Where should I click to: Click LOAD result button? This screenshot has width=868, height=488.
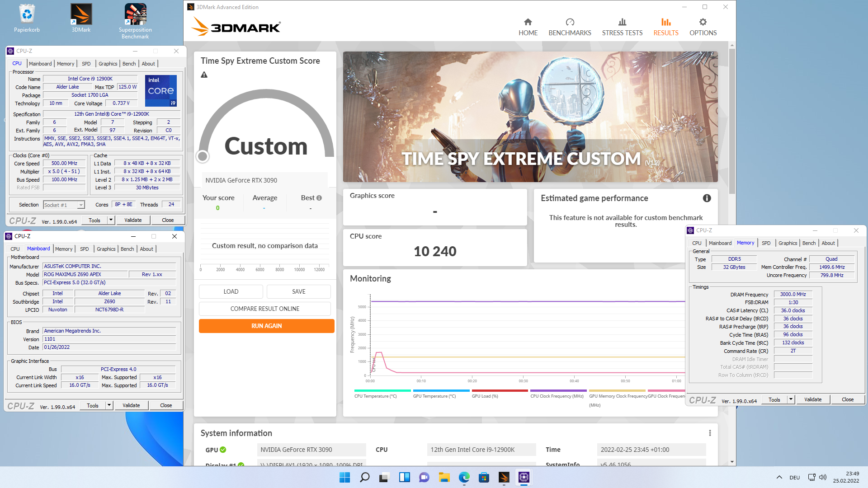[231, 291]
